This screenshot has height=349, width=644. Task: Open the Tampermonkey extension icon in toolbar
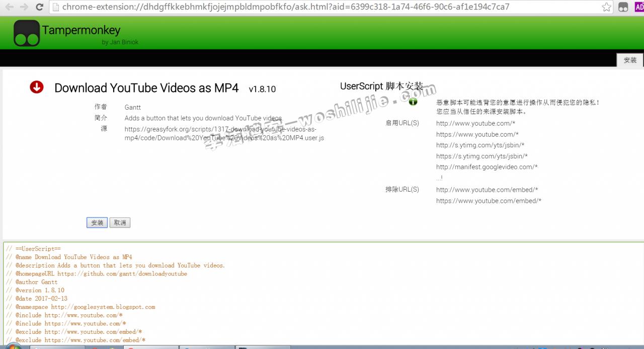tap(623, 7)
